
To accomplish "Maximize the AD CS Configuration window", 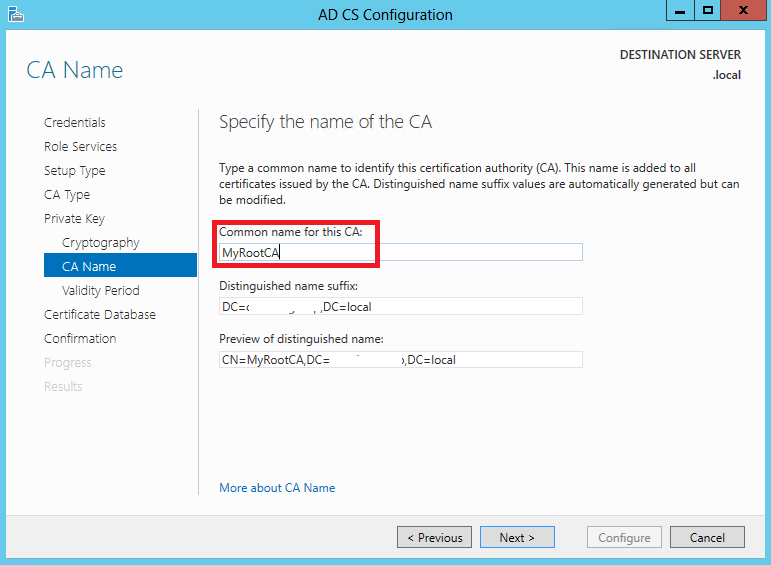I will point(708,10).
